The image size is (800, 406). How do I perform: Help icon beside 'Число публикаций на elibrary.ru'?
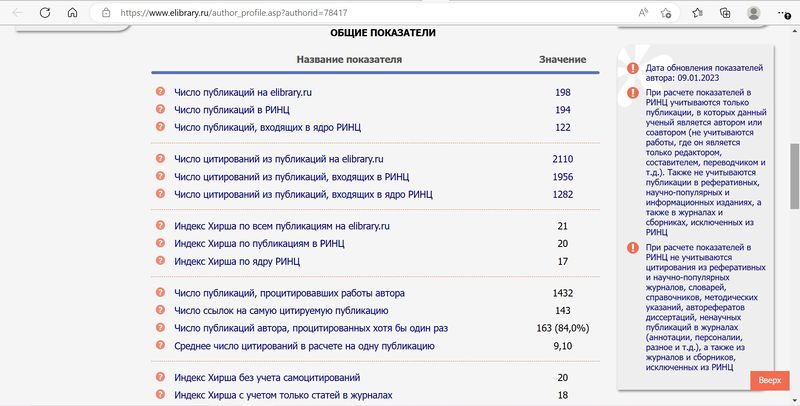160,92
